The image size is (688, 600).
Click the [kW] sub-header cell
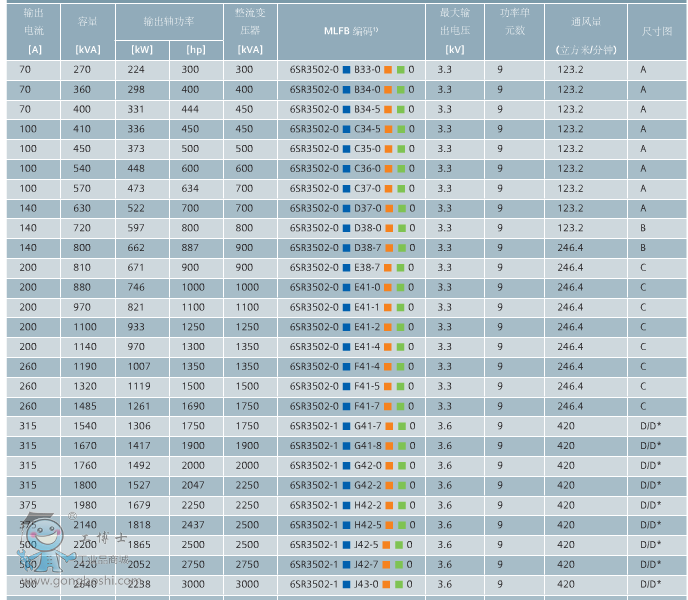tap(142, 50)
